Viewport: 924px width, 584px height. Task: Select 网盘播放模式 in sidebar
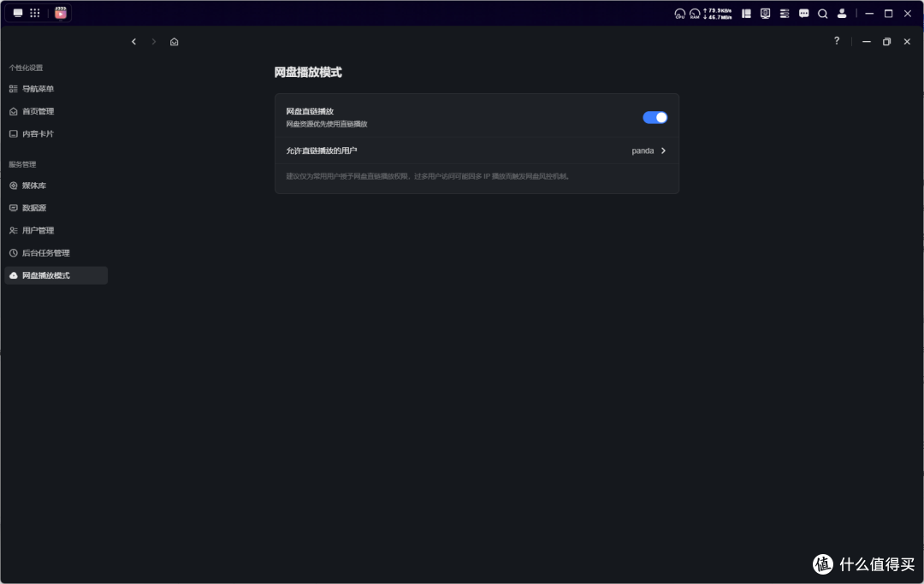tap(56, 275)
